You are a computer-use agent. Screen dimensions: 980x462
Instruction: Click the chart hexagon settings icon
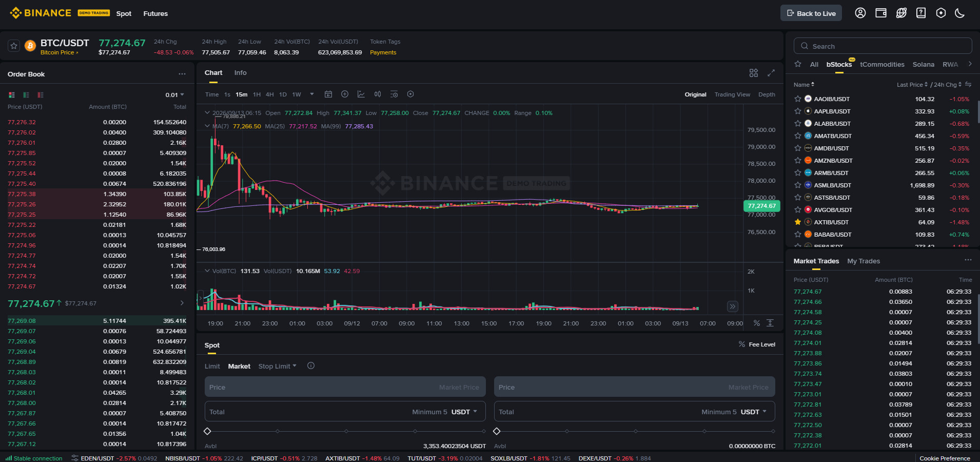pyautogui.click(x=410, y=94)
